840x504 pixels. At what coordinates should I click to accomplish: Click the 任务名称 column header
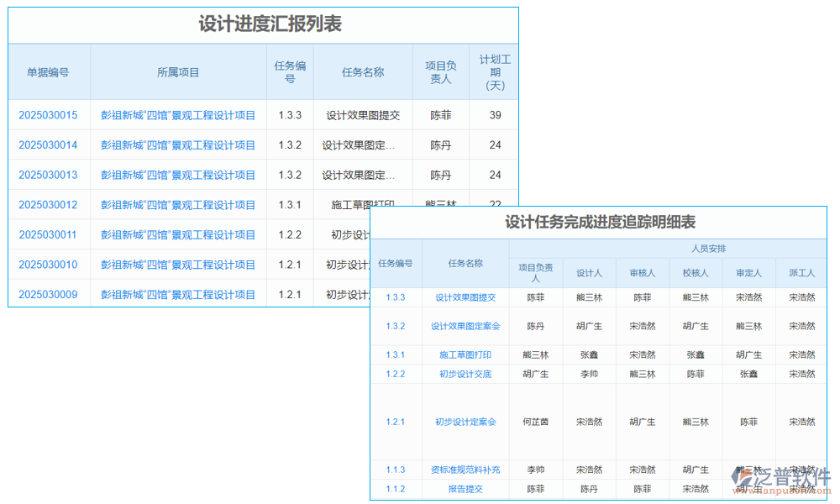(x=362, y=72)
